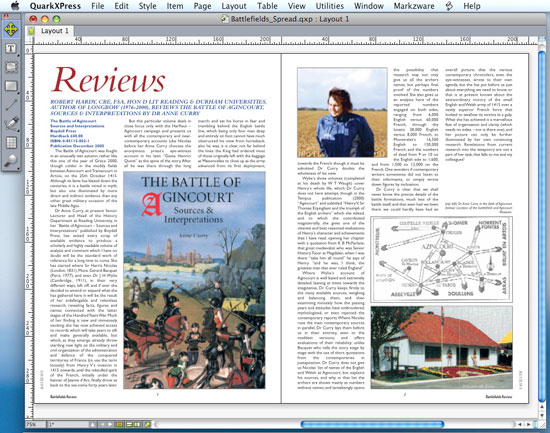Go to previous page using status bar arrow

click(x=102, y=424)
